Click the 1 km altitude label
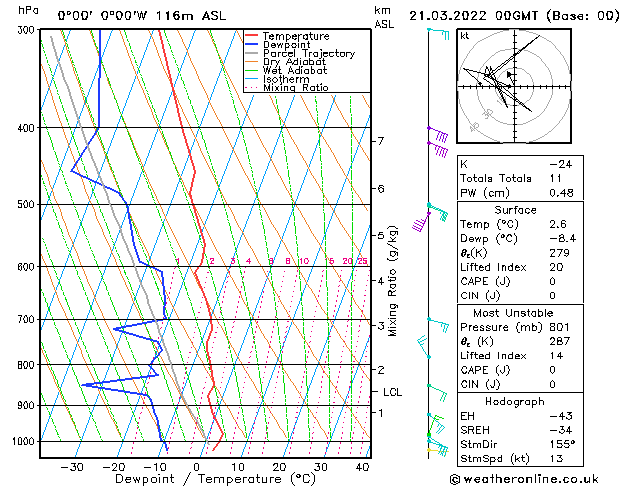Screen dimensions: 629x486 point(380,412)
